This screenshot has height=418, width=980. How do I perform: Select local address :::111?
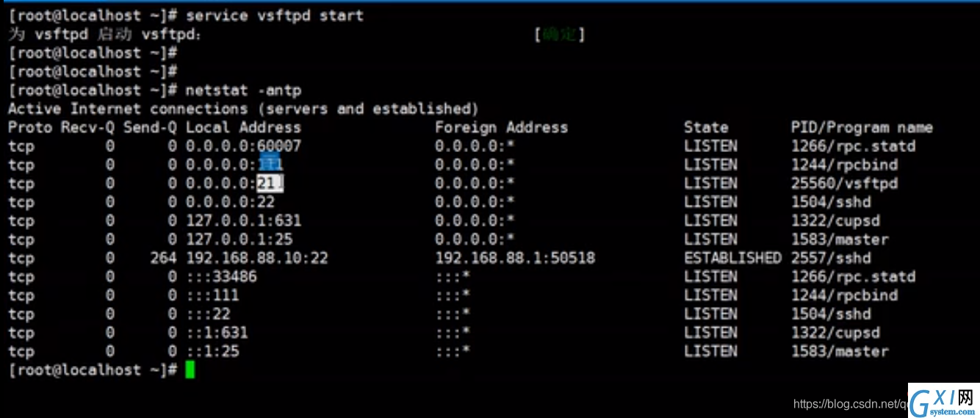212,295
